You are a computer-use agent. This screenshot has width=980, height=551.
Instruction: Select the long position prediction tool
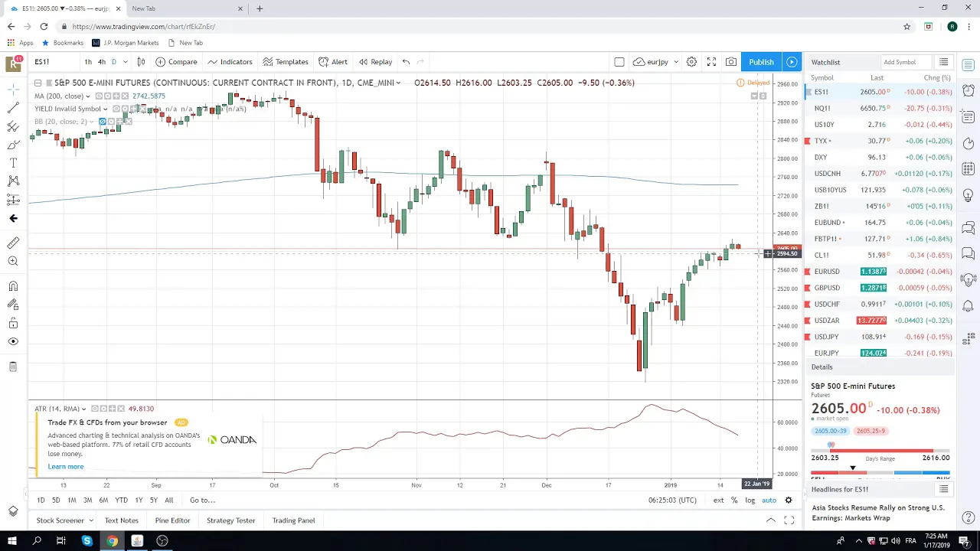(x=13, y=200)
